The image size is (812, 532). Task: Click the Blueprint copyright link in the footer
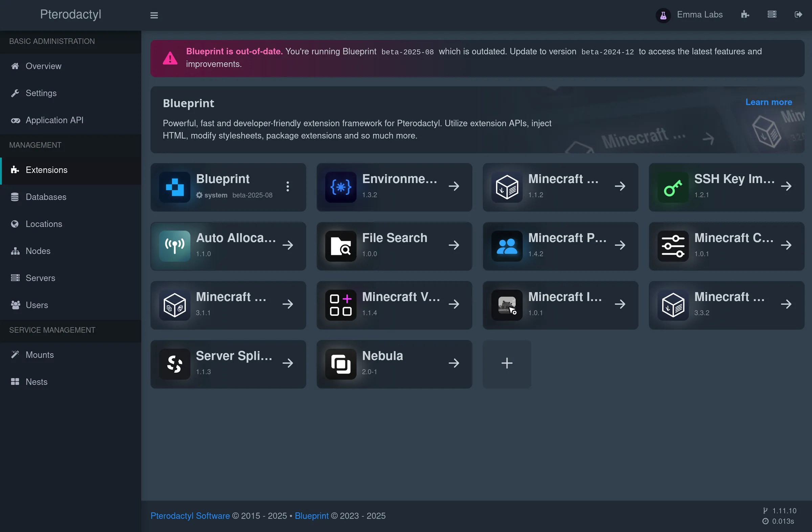312,516
